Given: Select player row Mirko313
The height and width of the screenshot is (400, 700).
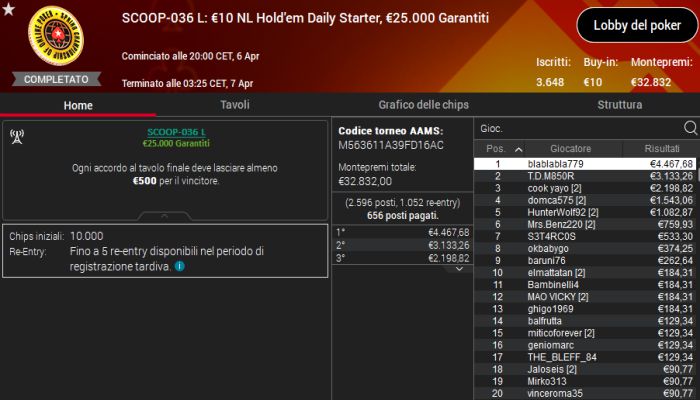Looking at the screenshot, I should point(585,381).
